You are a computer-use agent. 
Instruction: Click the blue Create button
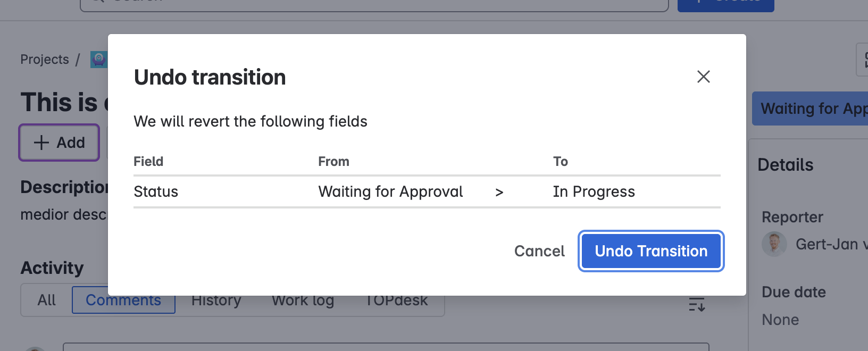(725, 4)
